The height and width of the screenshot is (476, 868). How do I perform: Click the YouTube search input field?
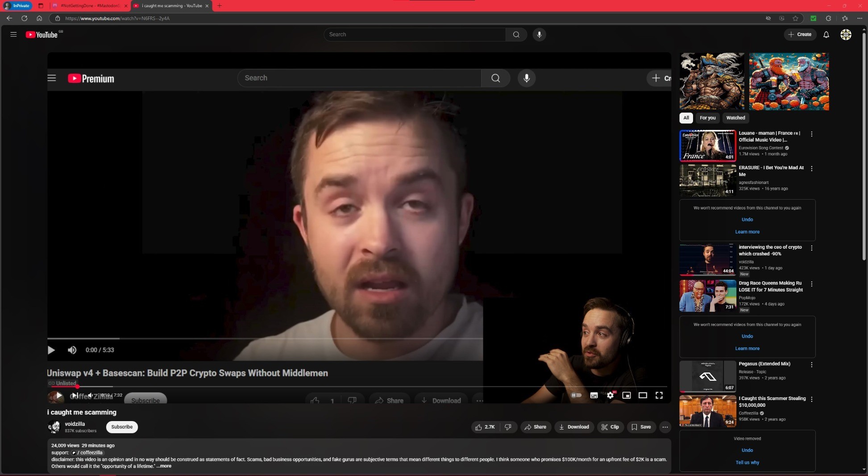415,34
